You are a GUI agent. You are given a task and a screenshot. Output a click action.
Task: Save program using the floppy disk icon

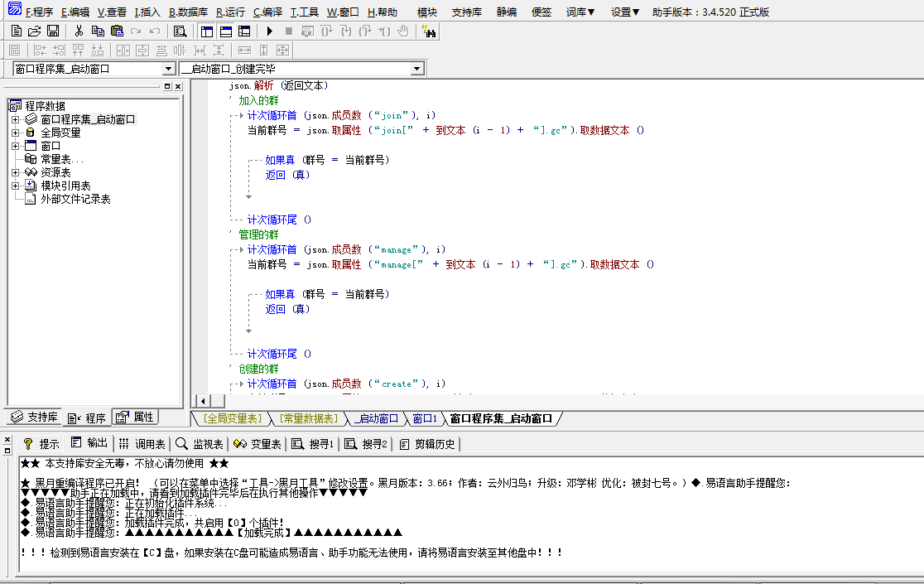[53, 31]
